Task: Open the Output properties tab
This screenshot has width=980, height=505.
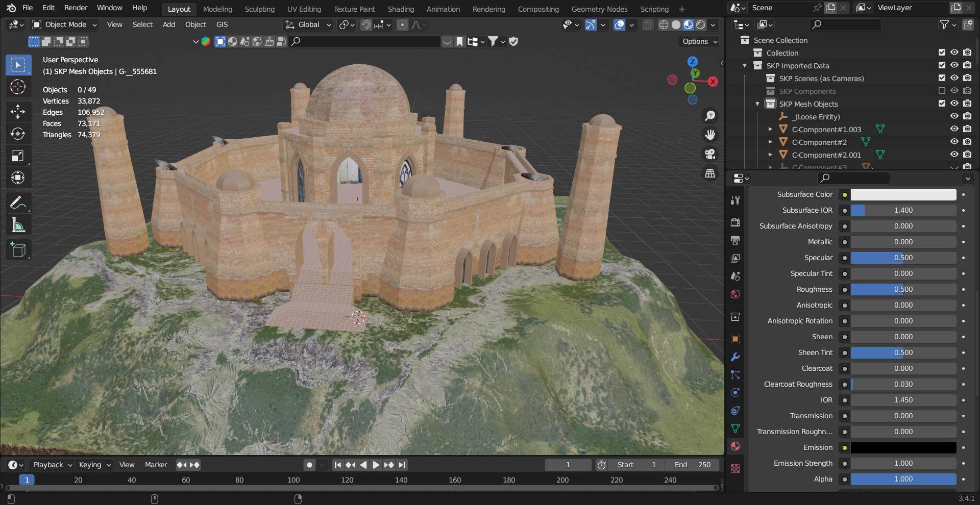Action: tap(735, 240)
